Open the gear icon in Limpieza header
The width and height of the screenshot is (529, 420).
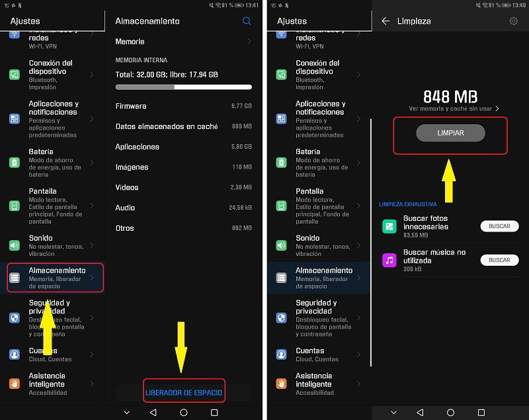click(x=514, y=21)
